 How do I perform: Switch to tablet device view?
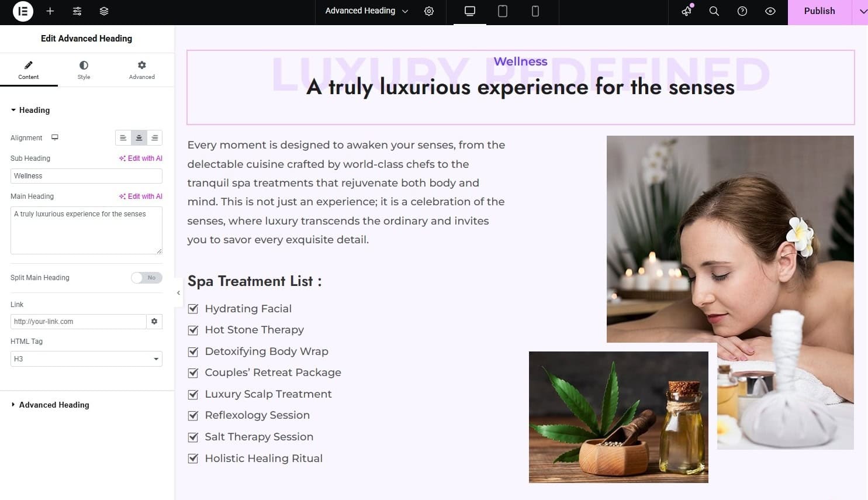pos(503,11)
